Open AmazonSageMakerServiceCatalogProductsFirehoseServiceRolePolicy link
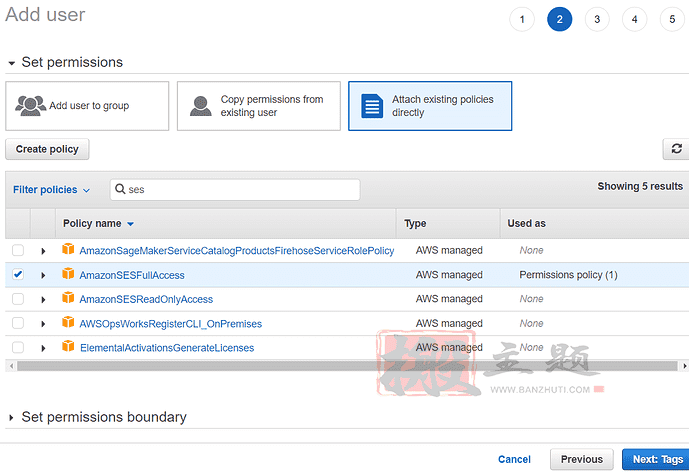 click(236, 251)
